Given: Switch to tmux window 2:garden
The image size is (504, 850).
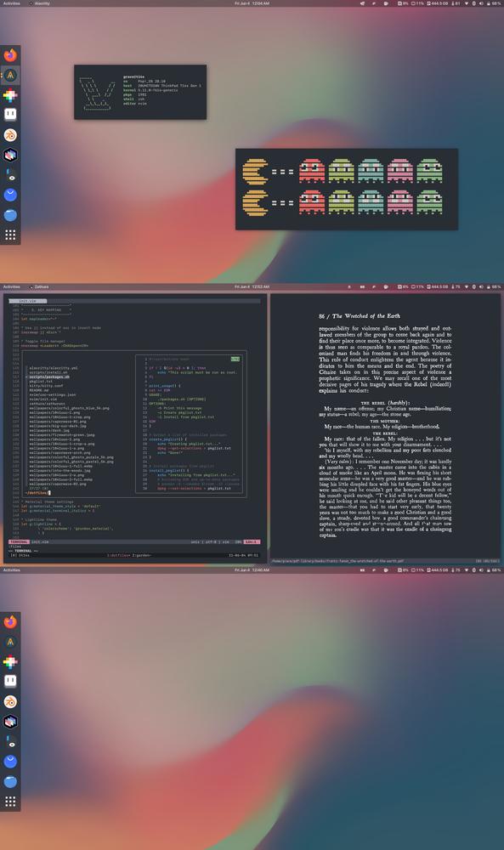Looking at the screenshot, I should (141, 555).
